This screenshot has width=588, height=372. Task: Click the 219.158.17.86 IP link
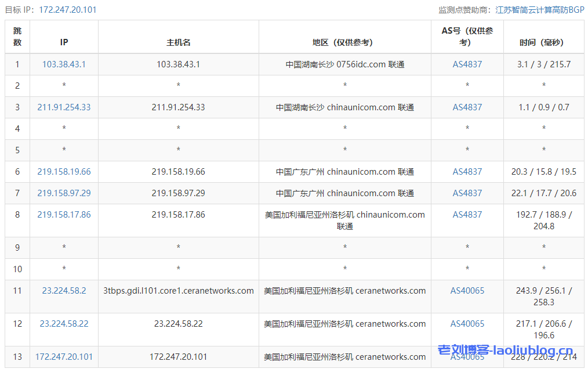tap(64, 215)
